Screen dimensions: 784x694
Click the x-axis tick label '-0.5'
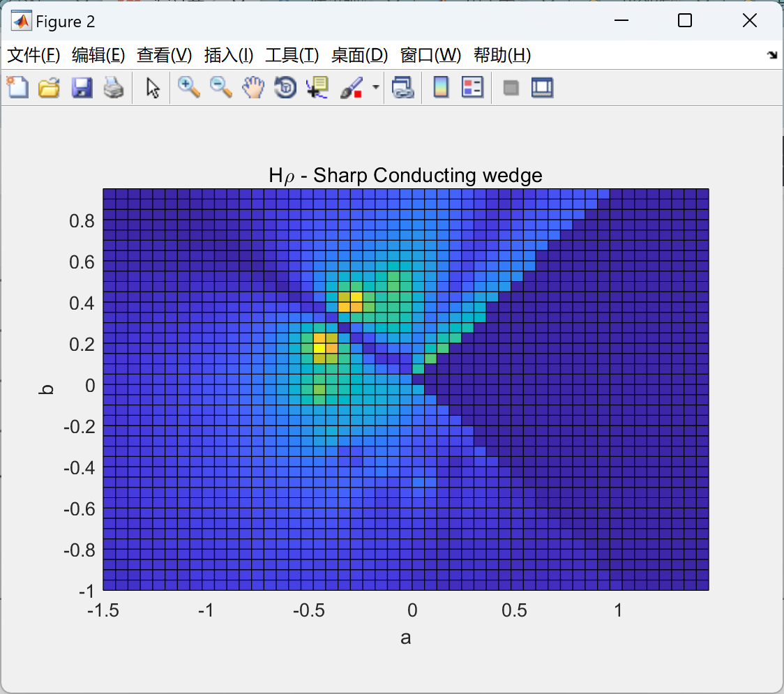(308, 610)
